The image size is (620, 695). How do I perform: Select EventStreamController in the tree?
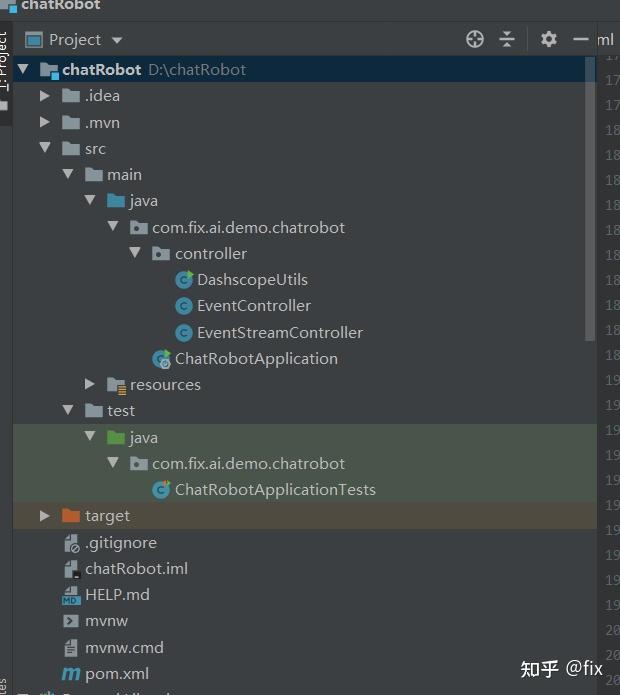279,333
